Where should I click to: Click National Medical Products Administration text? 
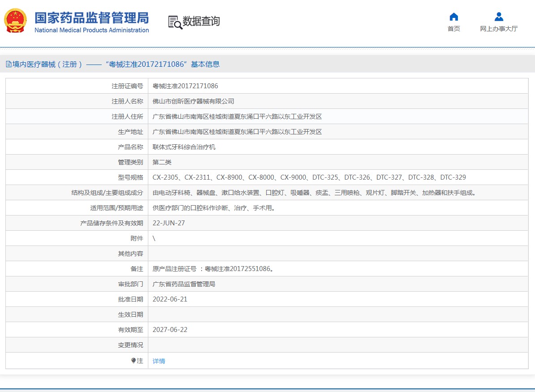(x=91, y=30)
